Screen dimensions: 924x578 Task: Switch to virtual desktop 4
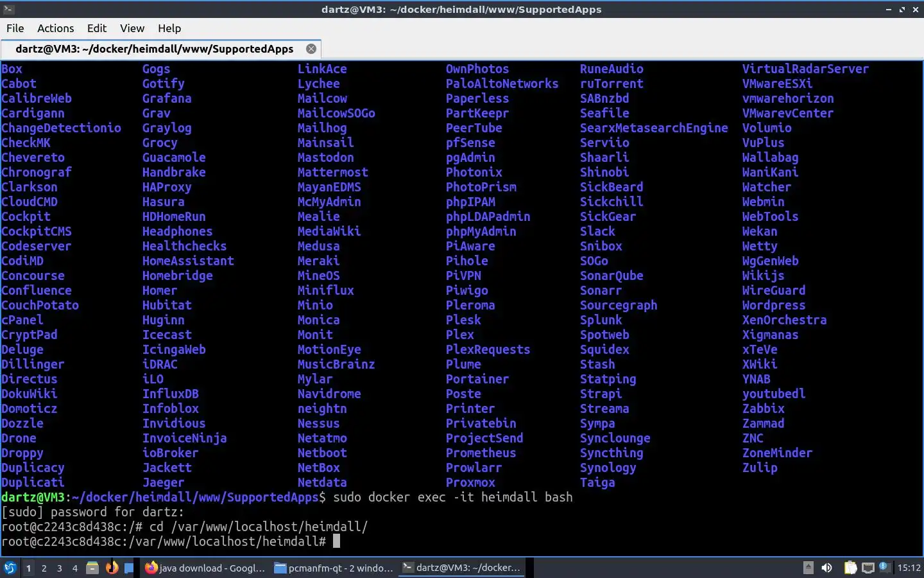point(74,568)
